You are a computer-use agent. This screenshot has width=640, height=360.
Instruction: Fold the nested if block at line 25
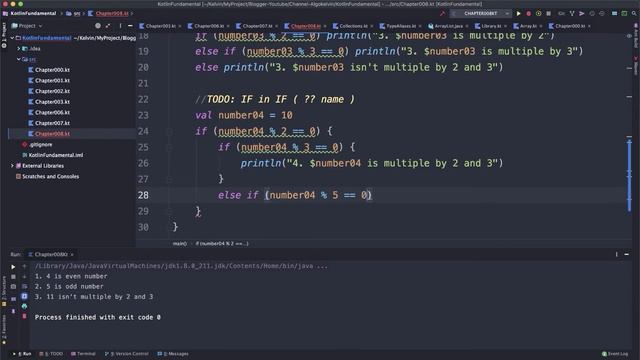point(169,147)
